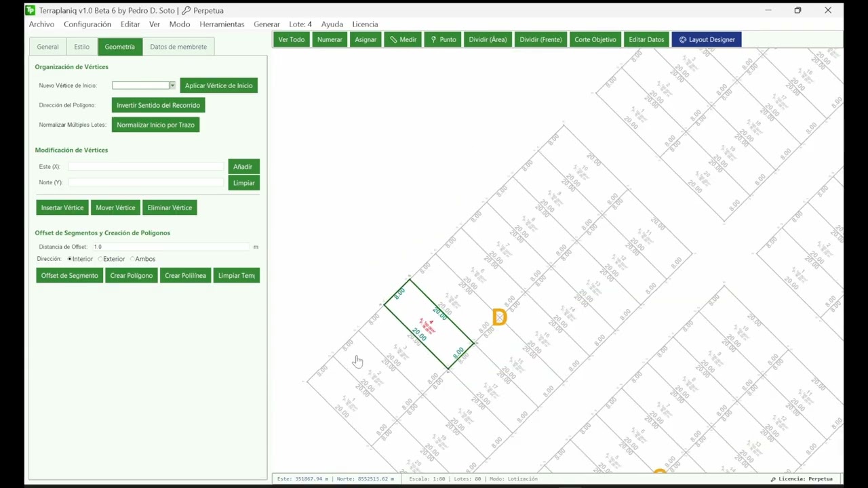The width and height of the screenshot is (868, 488).
Task: Click Aplicar Vértice de Inicio button
Action: [x=218, y=85]
